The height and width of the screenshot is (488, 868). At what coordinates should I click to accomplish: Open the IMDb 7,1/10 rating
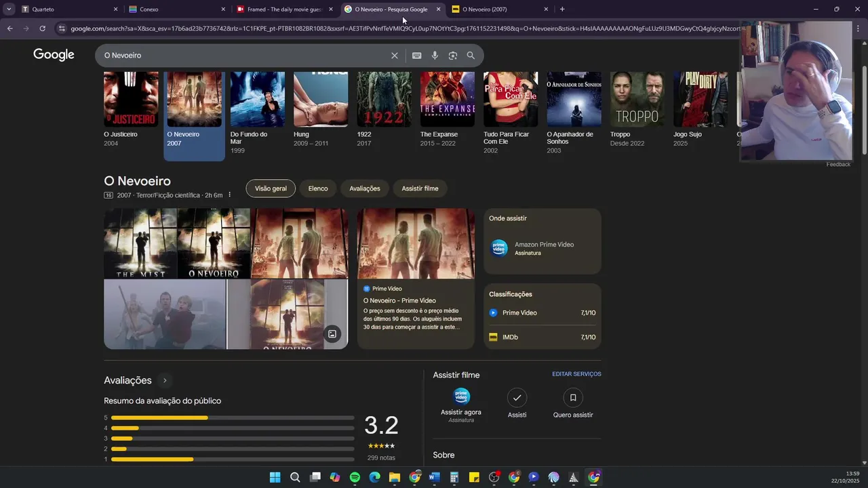click(542, 337)
